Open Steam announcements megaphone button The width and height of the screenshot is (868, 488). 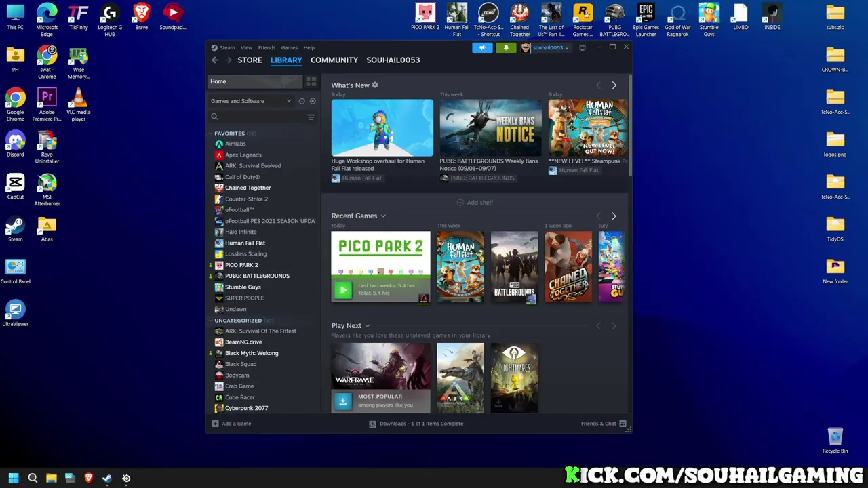click(482, 47)
